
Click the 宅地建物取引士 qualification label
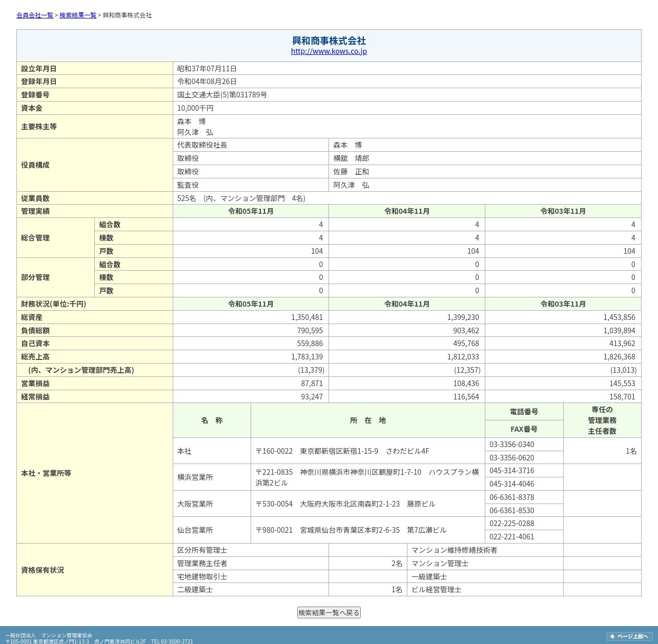coord(202,577)
